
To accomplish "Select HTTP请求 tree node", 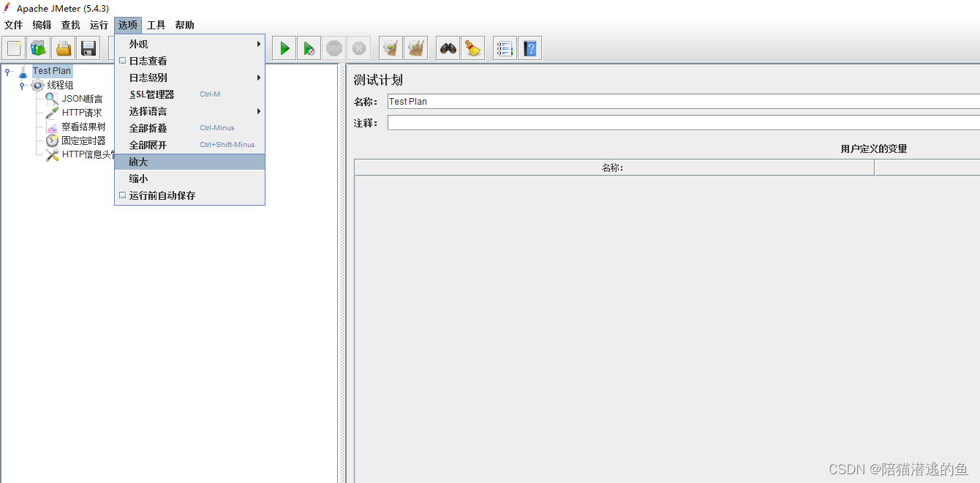I will coord(82,113).
